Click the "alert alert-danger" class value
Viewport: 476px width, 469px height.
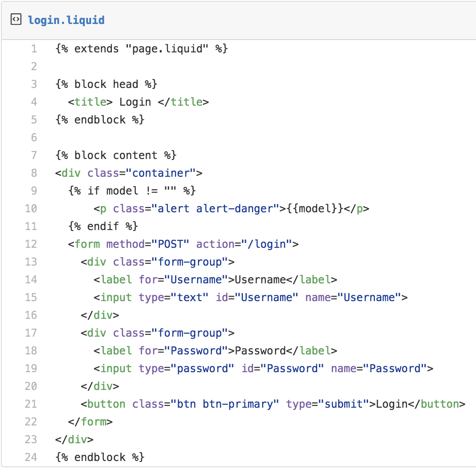tap(215, 208)
